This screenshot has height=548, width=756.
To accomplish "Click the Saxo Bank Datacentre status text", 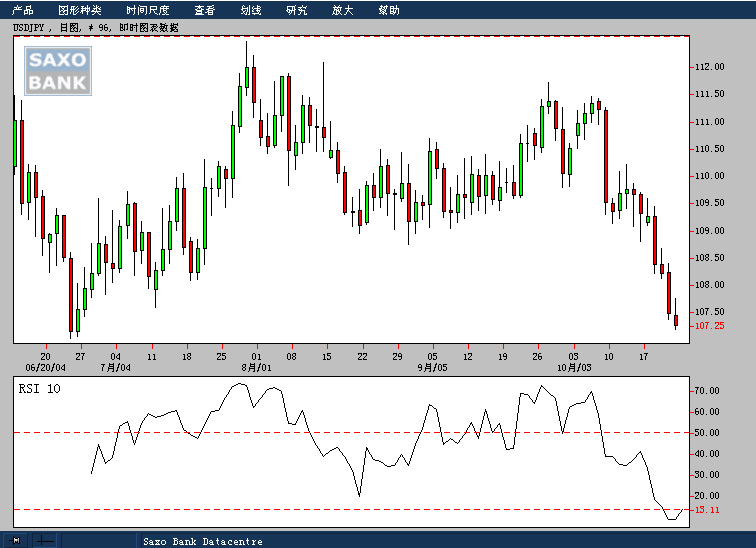I will point(202,541).
